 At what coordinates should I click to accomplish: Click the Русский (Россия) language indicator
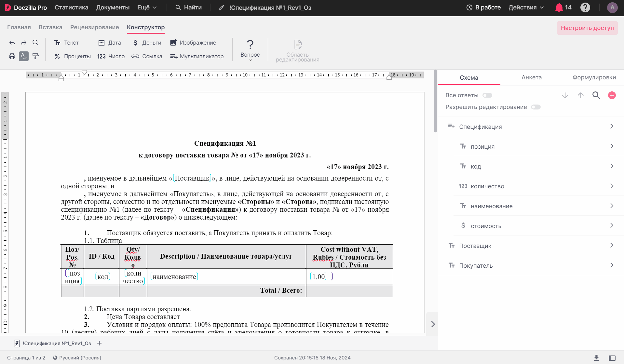(x=77, y=358)
